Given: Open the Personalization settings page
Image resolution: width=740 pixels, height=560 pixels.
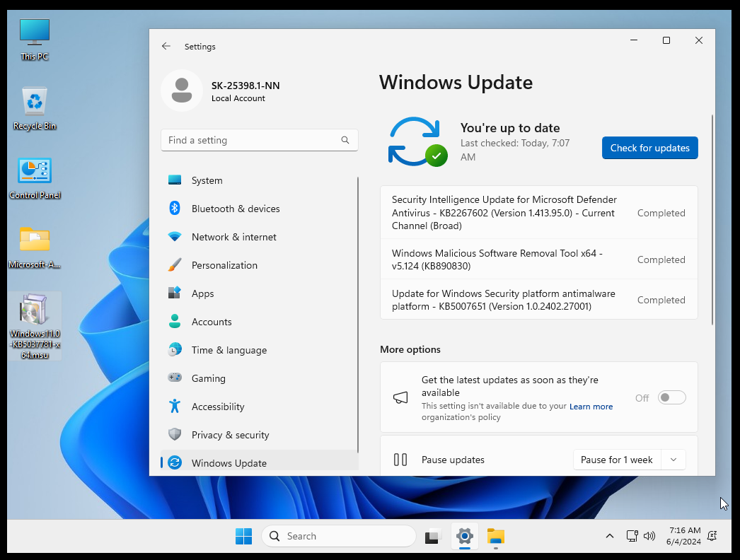Looking at the screenshot, I should [259, 265].
